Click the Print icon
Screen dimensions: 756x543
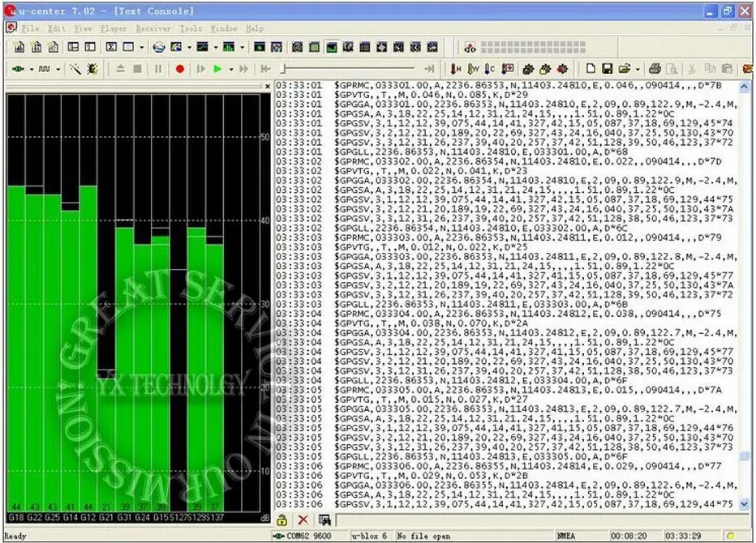[x=655, y=69]
